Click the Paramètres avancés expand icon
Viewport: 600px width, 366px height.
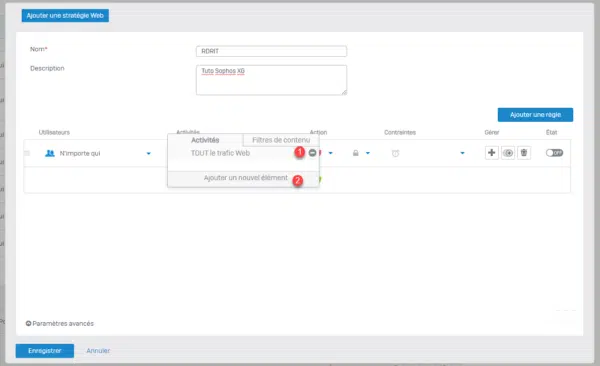coord(28,324)
